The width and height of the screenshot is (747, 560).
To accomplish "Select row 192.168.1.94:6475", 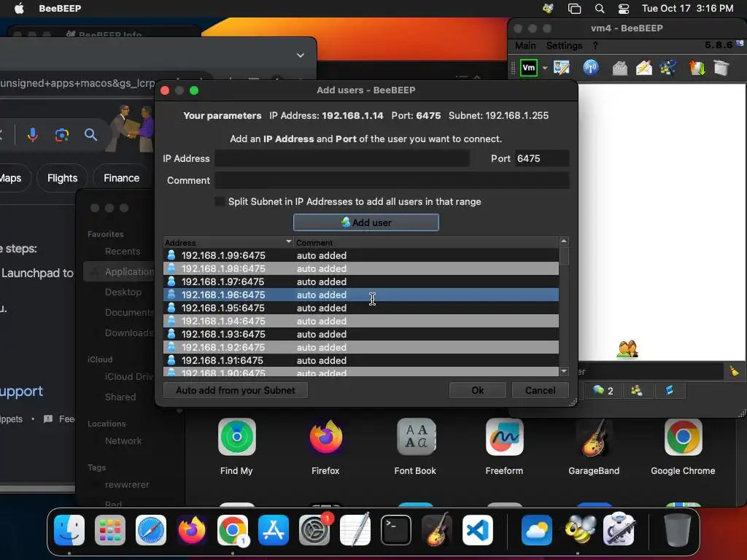I will click(361, 321).
